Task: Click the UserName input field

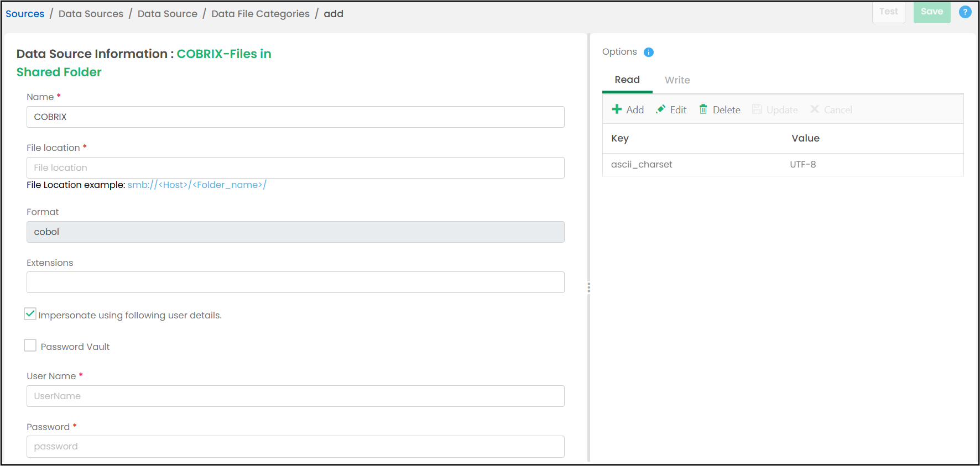Action: 295,396
